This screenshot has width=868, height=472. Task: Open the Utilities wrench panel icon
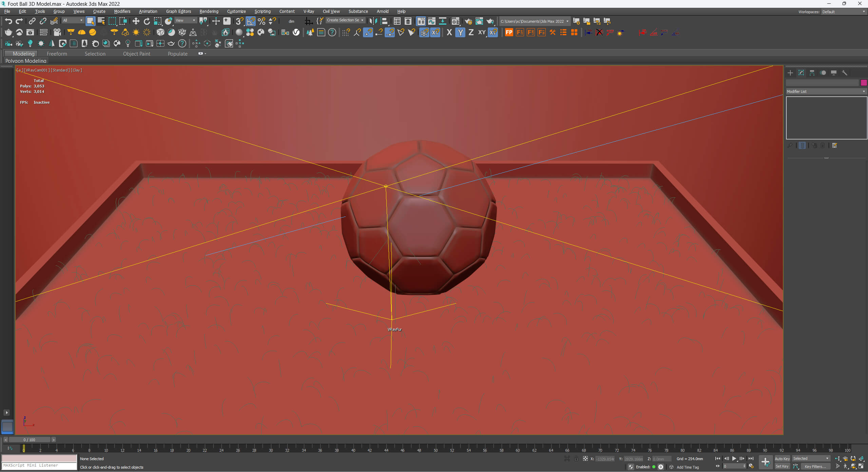845,73
